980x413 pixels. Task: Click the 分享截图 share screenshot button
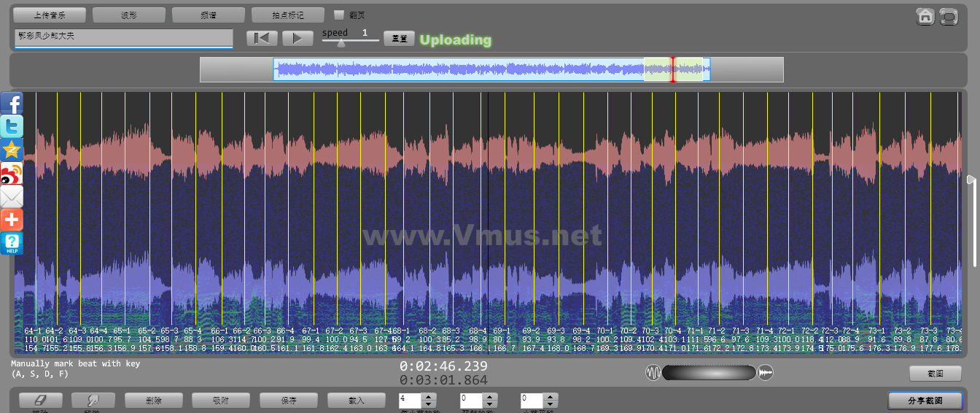[925, 401]
